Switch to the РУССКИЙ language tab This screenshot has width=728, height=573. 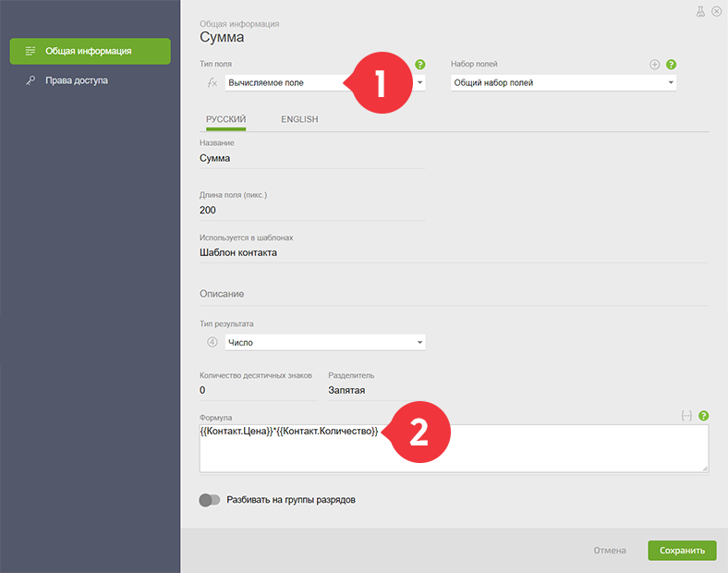coord(226,119)
